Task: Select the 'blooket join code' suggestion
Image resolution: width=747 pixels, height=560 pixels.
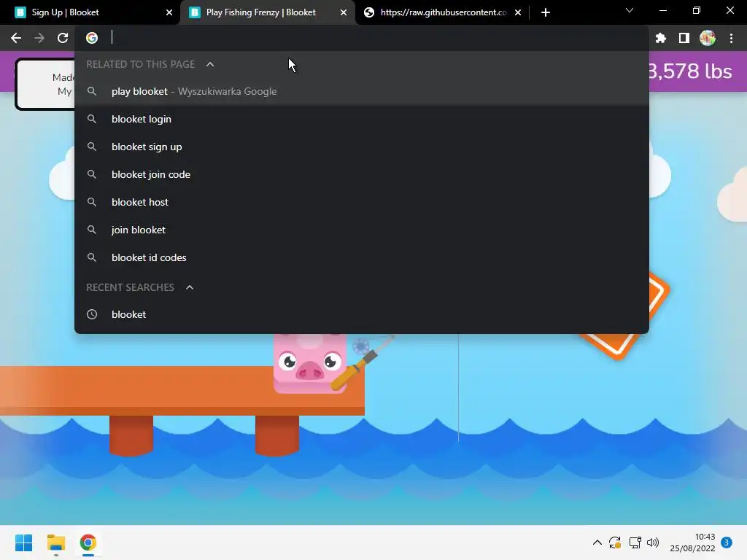Action: point(362,174)
